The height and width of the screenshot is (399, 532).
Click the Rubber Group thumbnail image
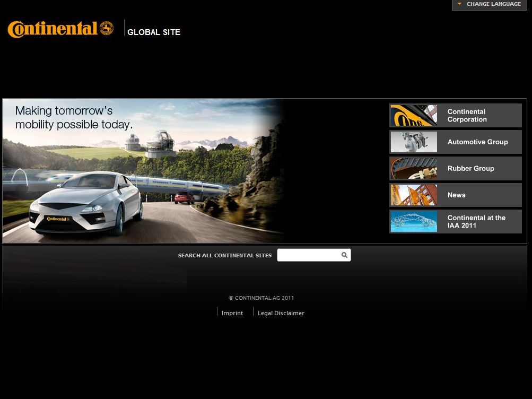[414, 168]
